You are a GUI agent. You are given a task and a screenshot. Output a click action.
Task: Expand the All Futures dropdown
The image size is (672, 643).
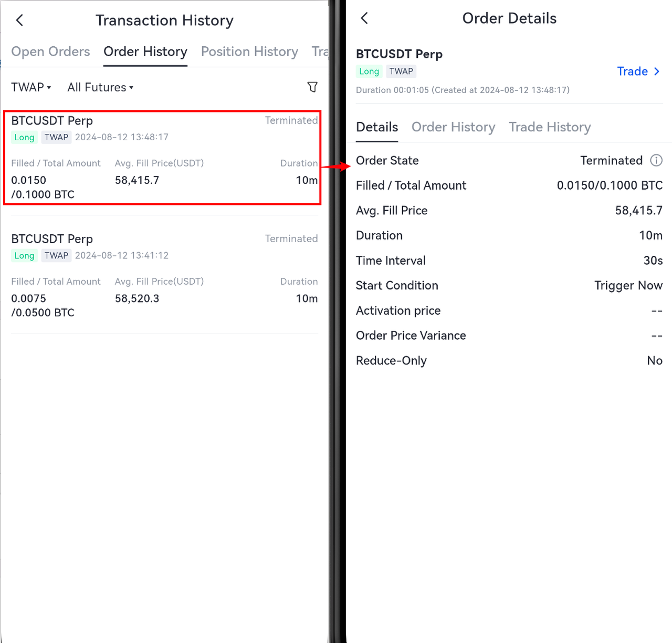tap(100, 87)
